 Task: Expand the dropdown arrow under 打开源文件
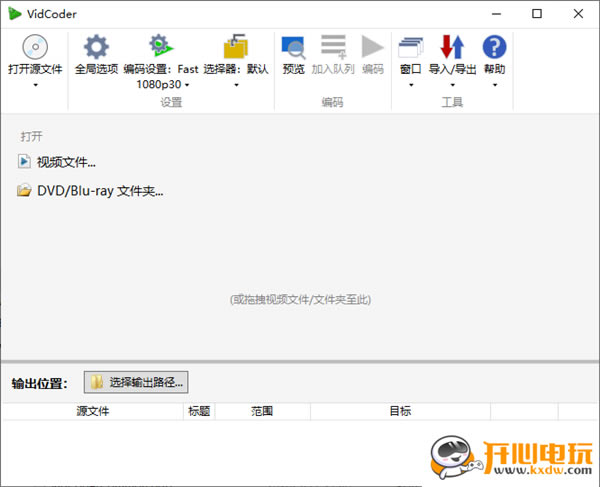[x=35, y=85]
